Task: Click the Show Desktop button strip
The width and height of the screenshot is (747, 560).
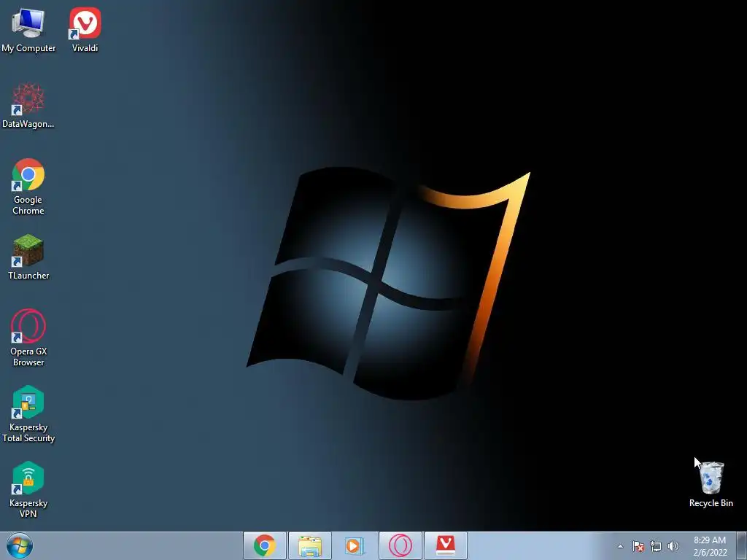Action: (742, 545)
